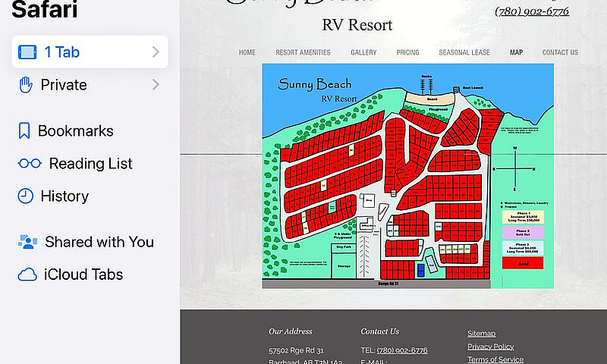
Task: Click the Safari sidebar title
Action: [45, 9]
